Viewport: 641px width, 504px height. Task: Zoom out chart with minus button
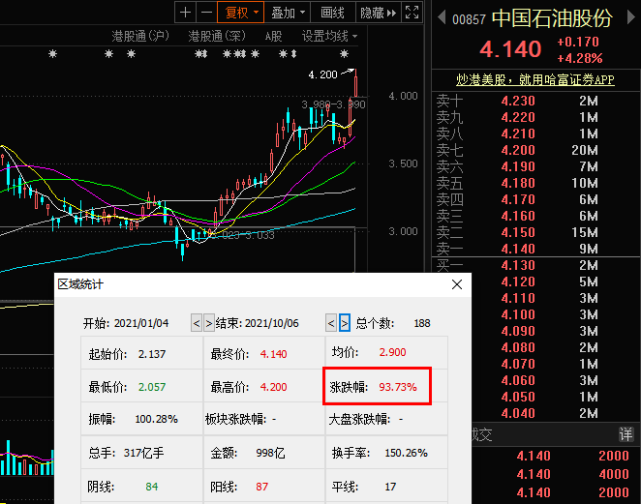[x=206, y=12]
